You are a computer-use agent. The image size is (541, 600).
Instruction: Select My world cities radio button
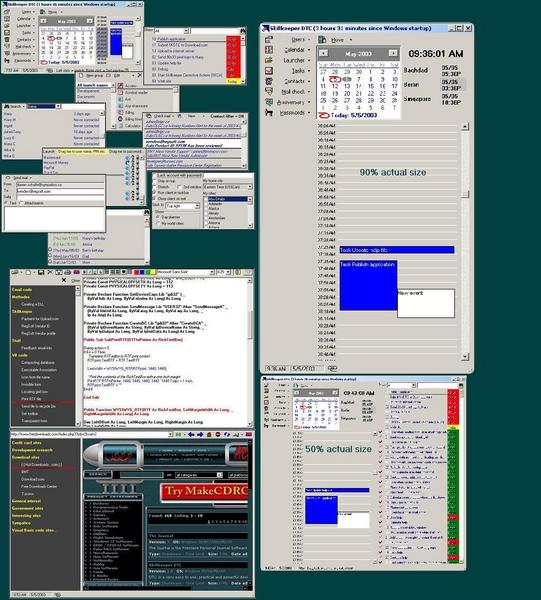pyautogui.click(x=158, y=223)
